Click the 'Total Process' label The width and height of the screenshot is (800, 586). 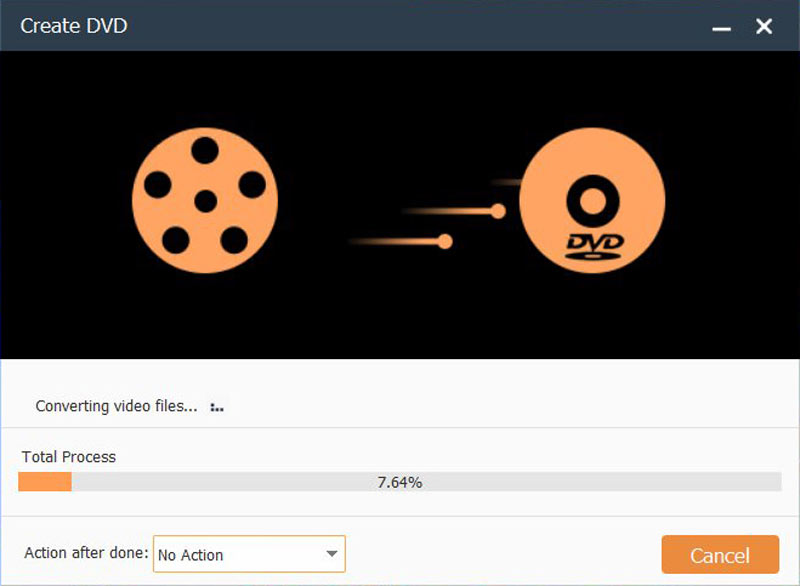69,456
